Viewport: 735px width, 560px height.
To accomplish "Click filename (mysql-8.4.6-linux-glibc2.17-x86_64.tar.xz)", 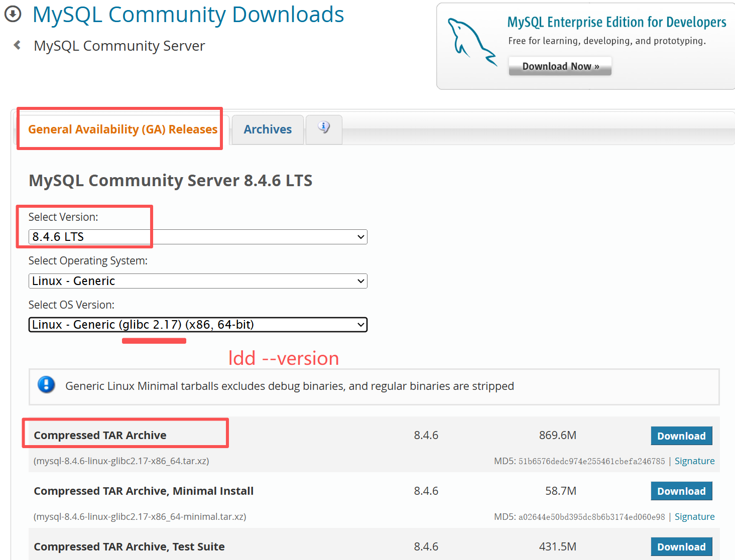I will (121, 461).
